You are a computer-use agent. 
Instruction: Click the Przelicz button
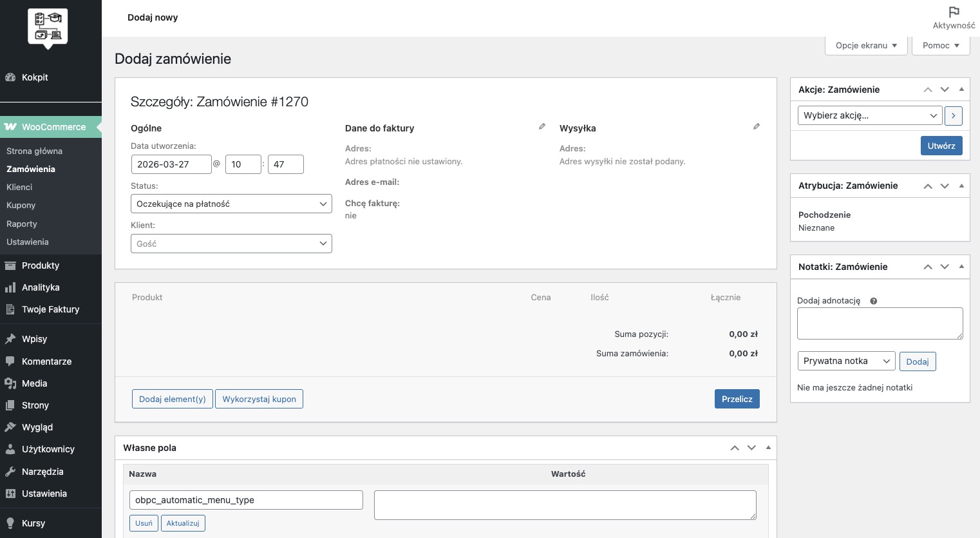point(737,399)
